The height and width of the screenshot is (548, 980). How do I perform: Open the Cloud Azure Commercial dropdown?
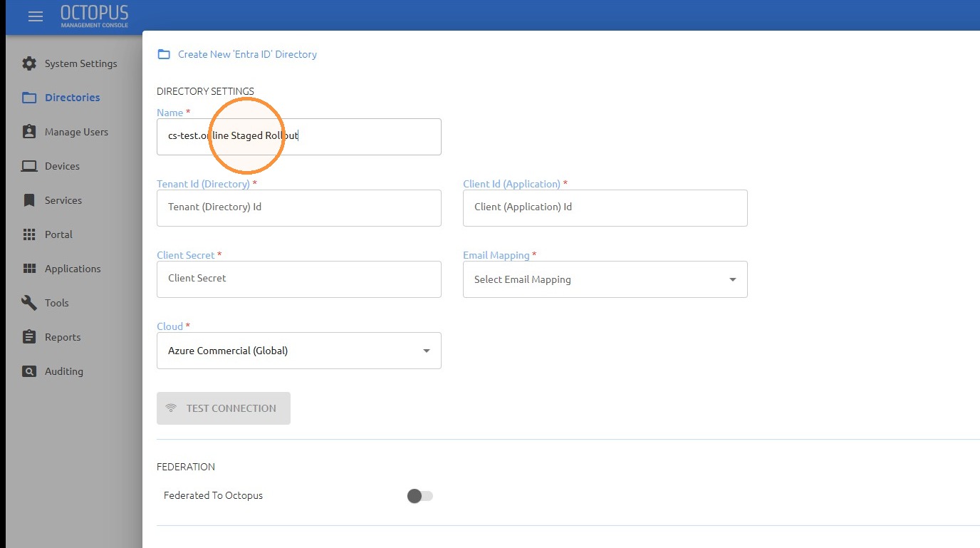coord(299,351)
